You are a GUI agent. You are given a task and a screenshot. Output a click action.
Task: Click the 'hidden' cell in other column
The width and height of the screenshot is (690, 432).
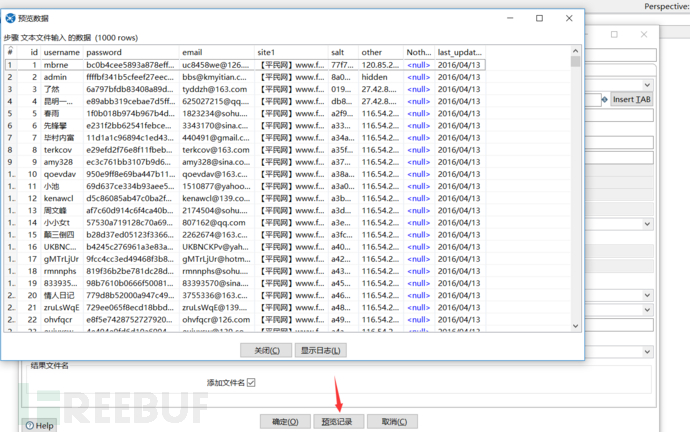click(374, 77)
